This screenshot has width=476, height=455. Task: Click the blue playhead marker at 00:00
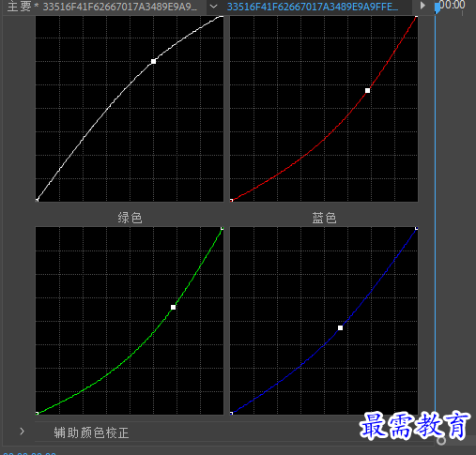(438, 8)
